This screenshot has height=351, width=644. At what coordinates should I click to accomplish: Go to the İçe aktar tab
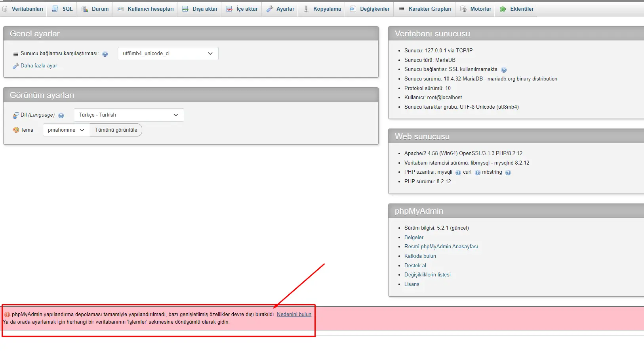pyautogui.click(x=242, y=9)
